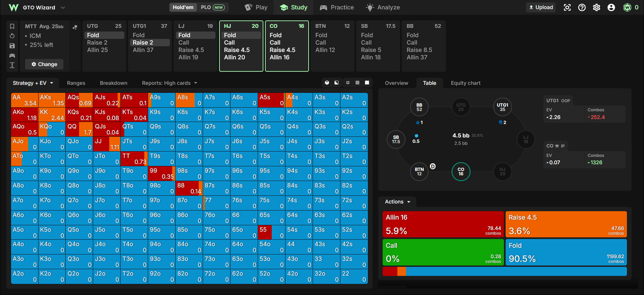
Task: Open the screenshot capture icon in header
Action: (567, 7)
